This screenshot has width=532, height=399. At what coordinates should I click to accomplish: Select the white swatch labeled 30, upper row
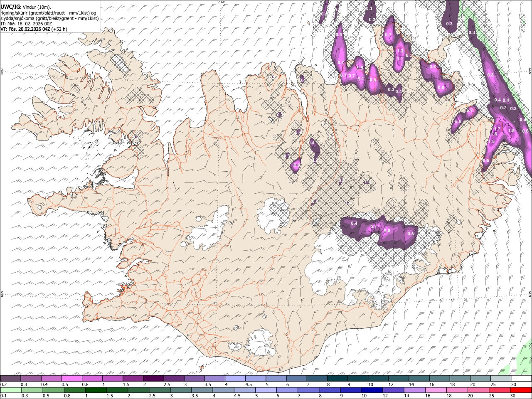(521, 378)
